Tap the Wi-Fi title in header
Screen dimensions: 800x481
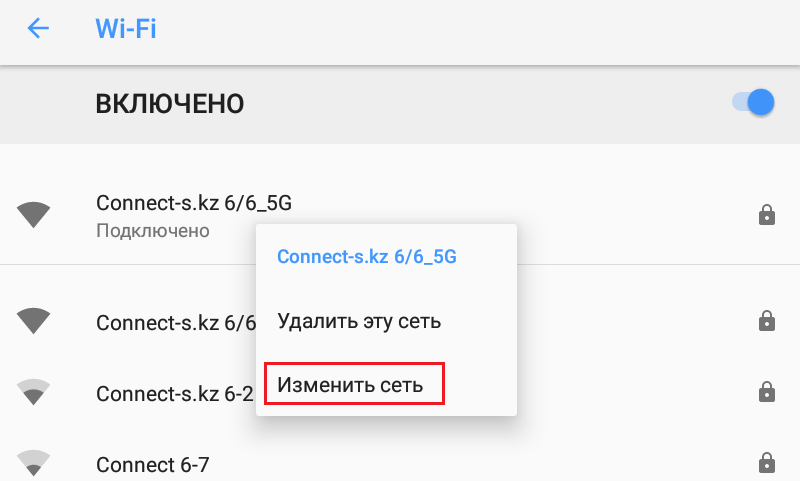pos(126,29)
